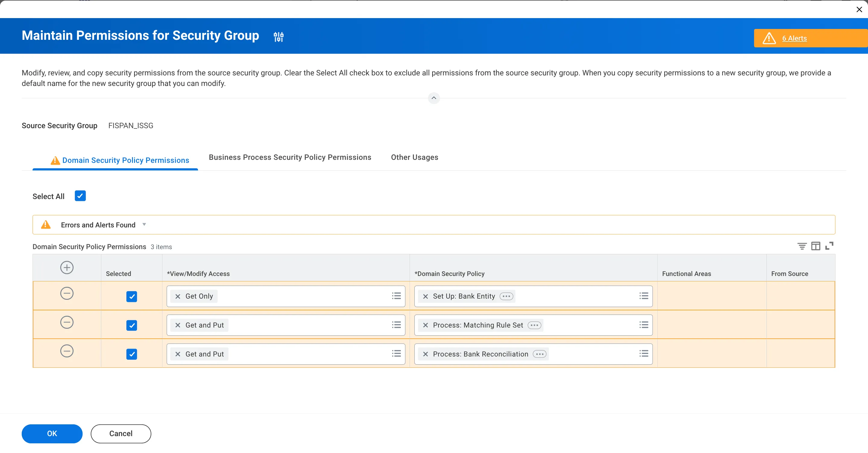Uncheck Selected for the Matching Rule Set row

tap(131, 325)
